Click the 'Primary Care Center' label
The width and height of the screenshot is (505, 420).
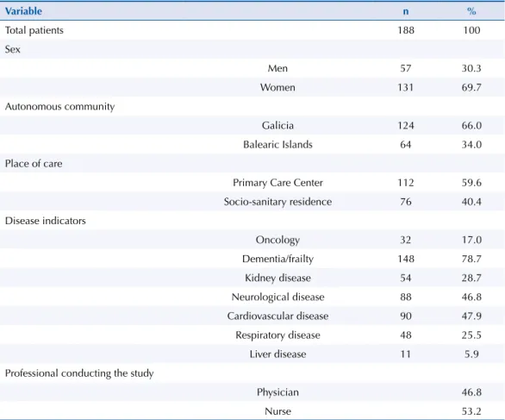pos(277,183)
